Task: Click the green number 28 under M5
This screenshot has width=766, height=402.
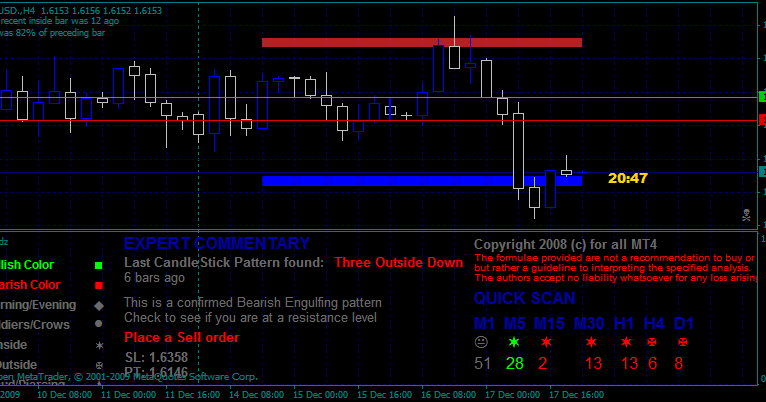Action: click(x=515, y=363)
